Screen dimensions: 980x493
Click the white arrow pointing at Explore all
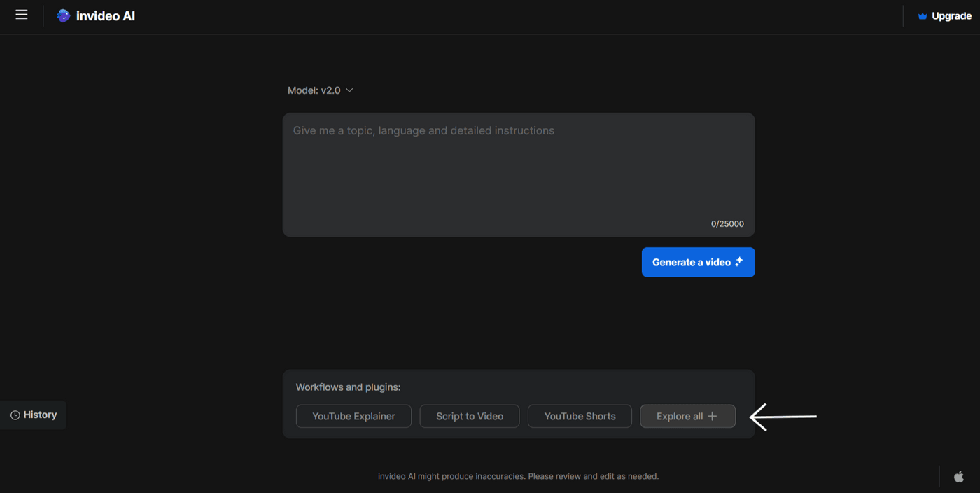click(784, 416)
